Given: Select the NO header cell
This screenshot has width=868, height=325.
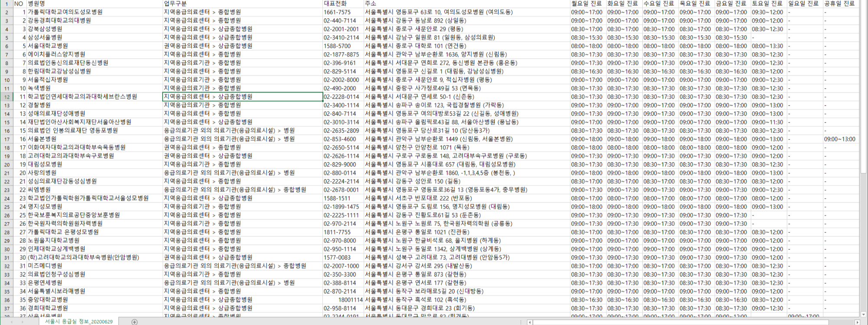Looking at the screenshot, I should pos(20,3).
